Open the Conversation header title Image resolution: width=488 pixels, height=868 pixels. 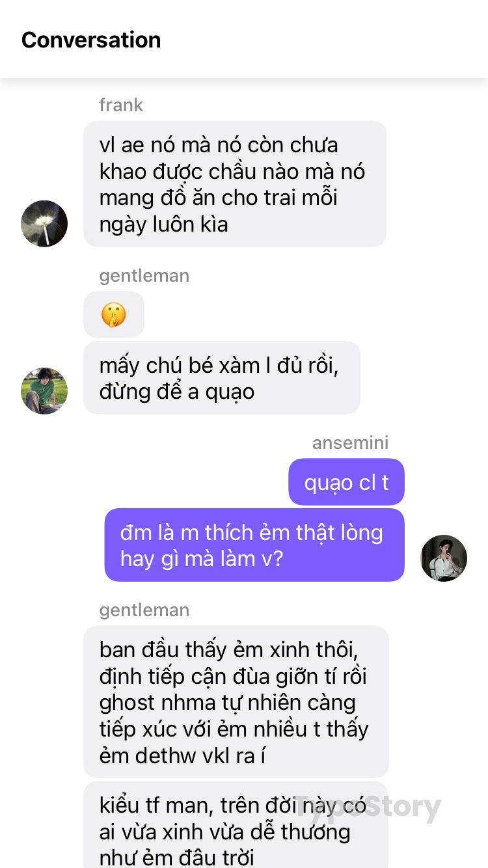pos(91,40)
